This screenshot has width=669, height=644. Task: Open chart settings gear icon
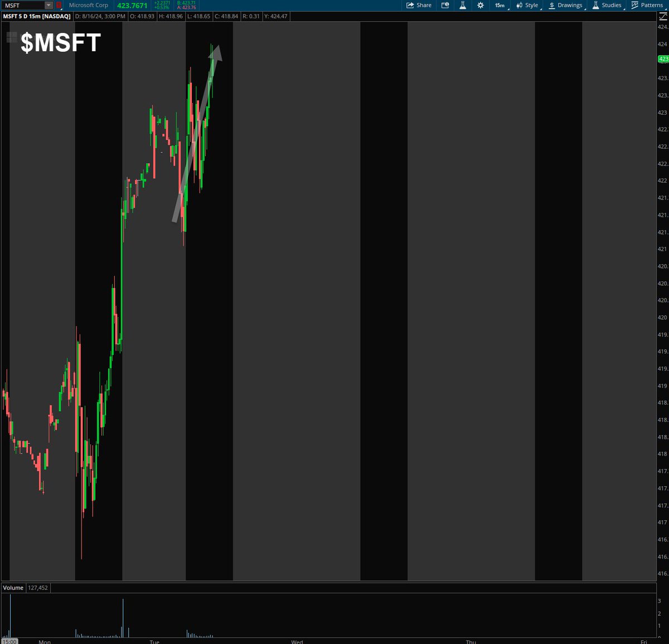click(481, 5)
